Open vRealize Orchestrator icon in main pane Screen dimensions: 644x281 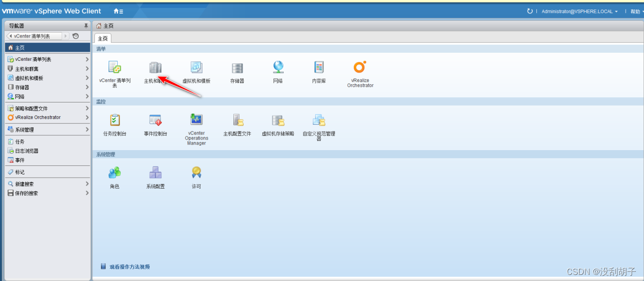360,67
